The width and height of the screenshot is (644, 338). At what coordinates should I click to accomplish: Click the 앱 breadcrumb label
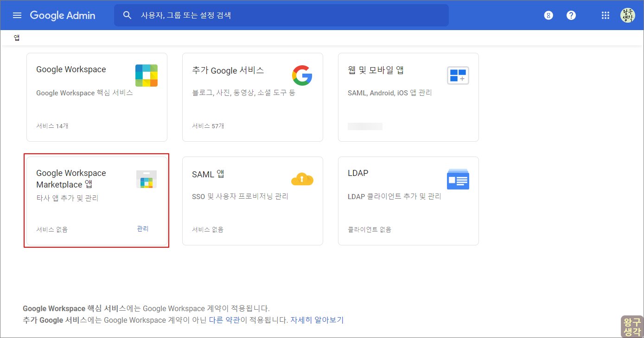(17, 38)
